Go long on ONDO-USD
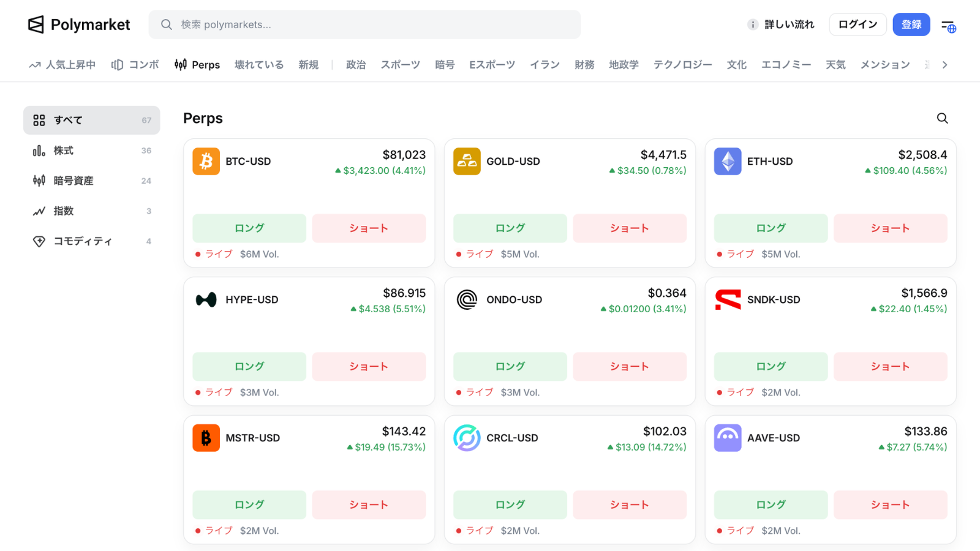This screenshot has width=980, height=551. pos(510,367)
